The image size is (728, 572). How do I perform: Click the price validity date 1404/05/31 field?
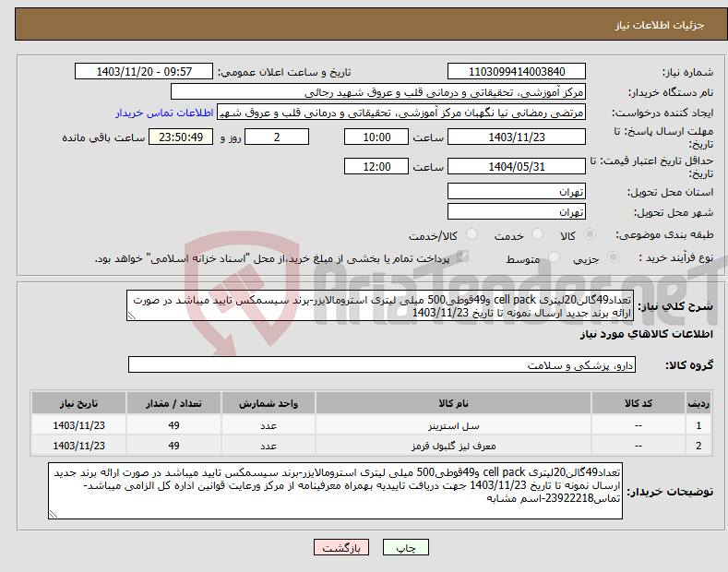517,166
